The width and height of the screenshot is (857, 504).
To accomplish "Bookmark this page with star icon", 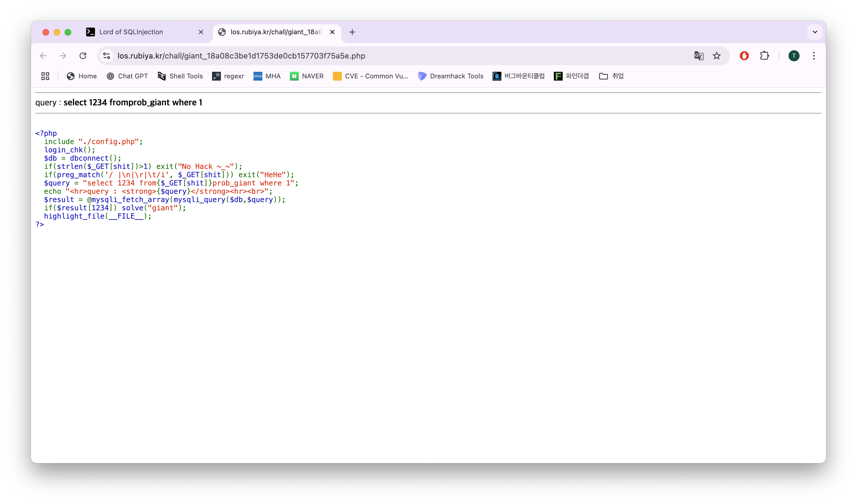I will click(716, 56).
